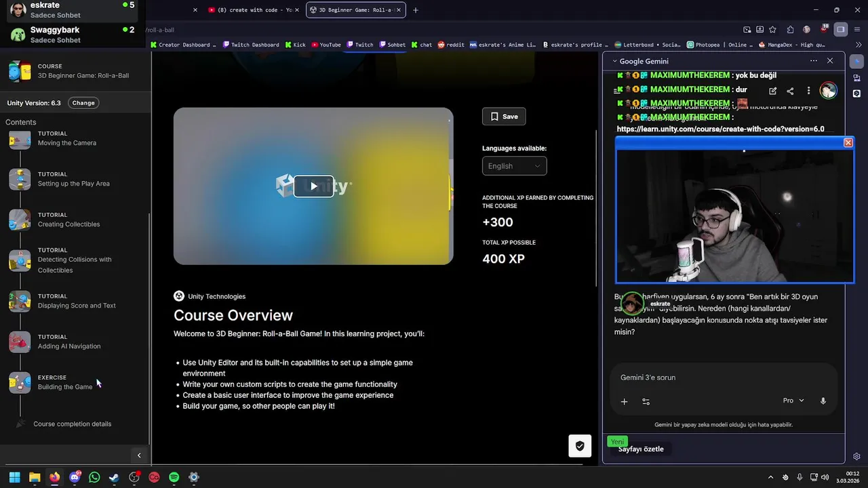Open the Moving the Camera tutorial
868x488 pixels.
[67, 138]
